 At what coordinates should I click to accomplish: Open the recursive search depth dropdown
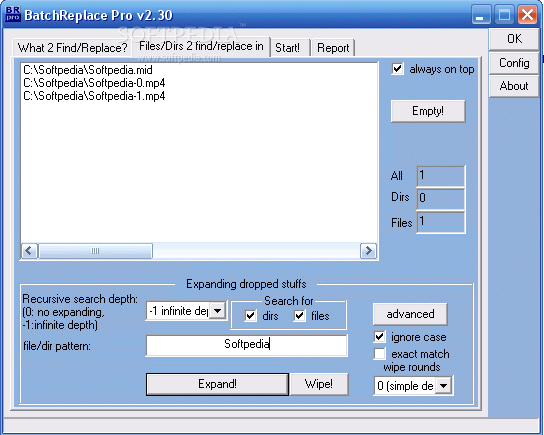tap(218, 310)
